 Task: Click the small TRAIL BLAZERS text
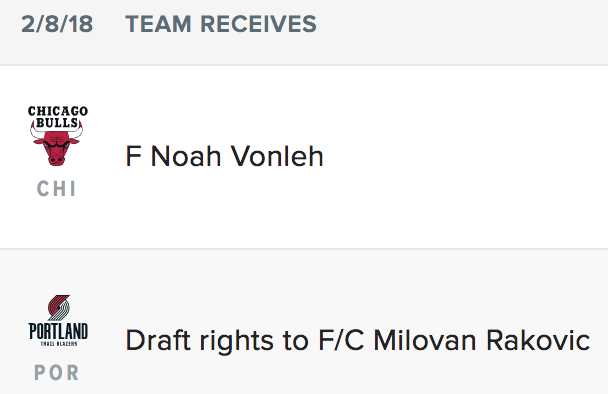point(59,344)
